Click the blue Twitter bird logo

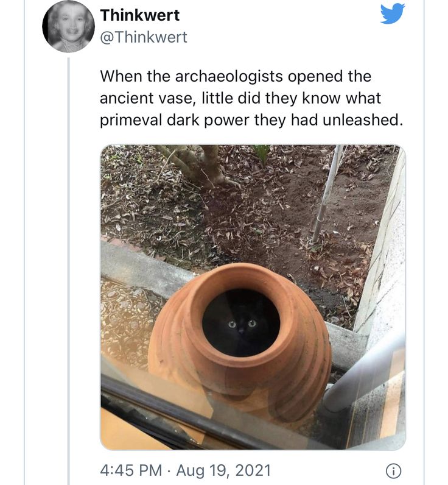[393, 13]
